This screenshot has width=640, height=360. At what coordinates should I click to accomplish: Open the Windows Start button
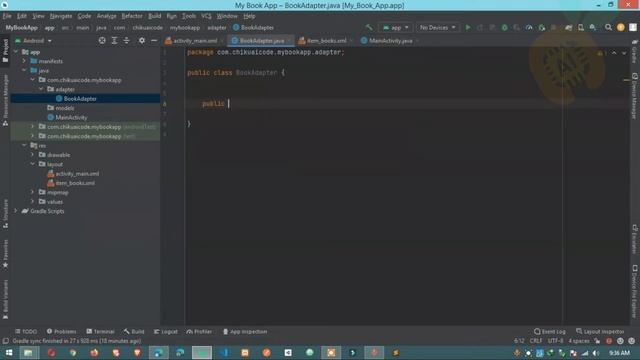9,353
